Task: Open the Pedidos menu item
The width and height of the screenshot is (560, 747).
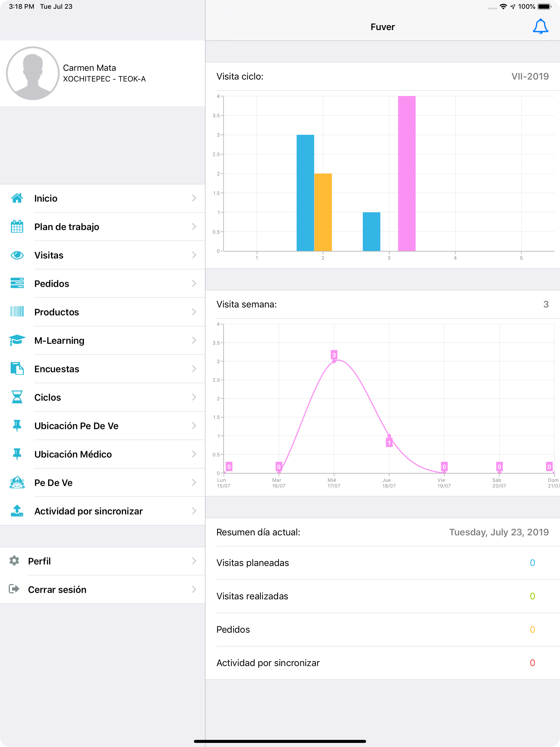Action: pos(103,283)
